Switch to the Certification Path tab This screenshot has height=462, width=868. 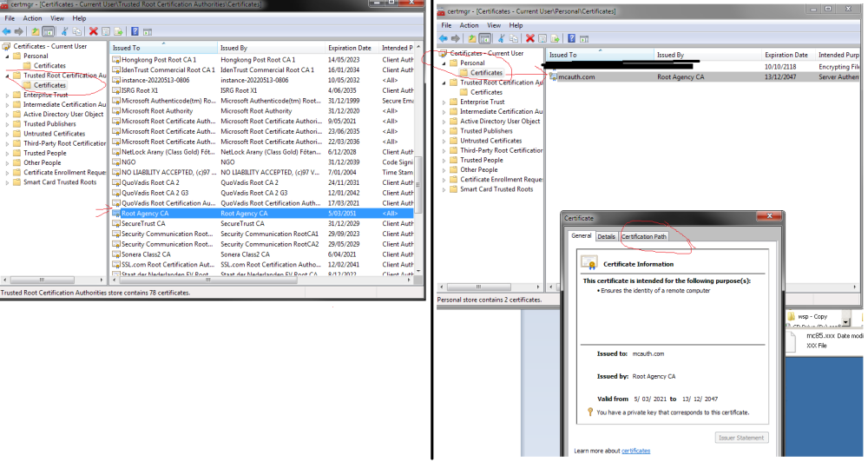pos(644,236)
